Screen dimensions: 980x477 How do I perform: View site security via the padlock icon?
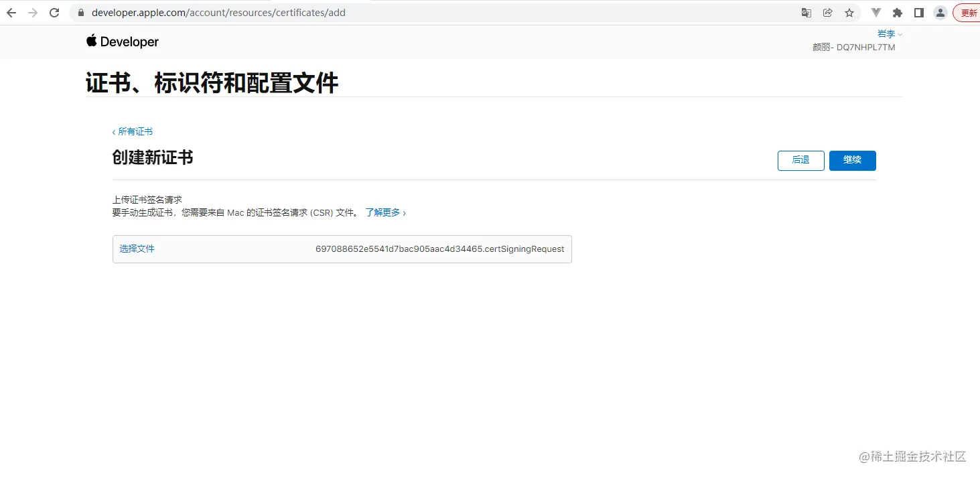point(80,12)
